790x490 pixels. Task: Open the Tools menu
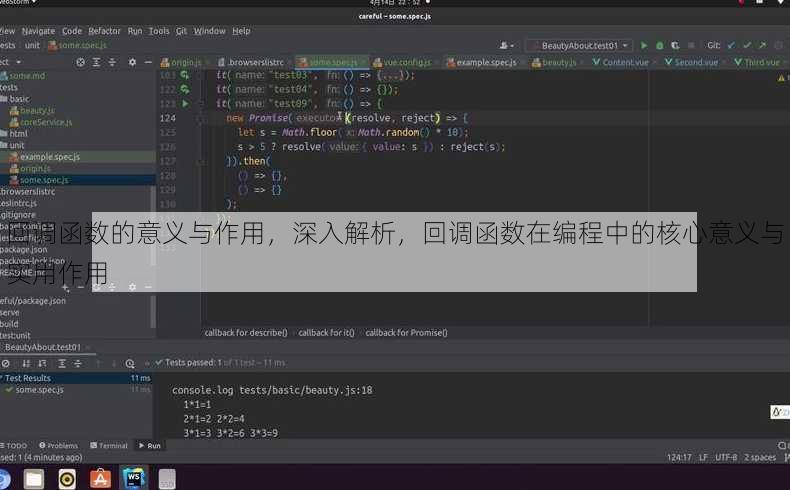point(159,31)
